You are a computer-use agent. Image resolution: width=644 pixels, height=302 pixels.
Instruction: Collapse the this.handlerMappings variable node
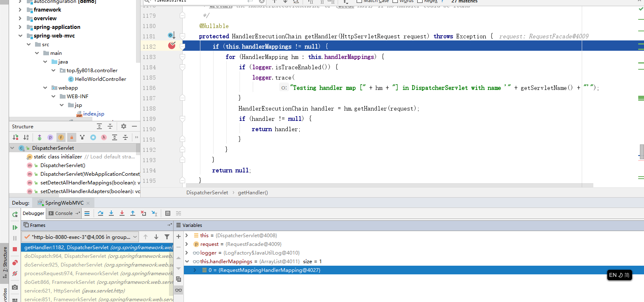point(187,262)
